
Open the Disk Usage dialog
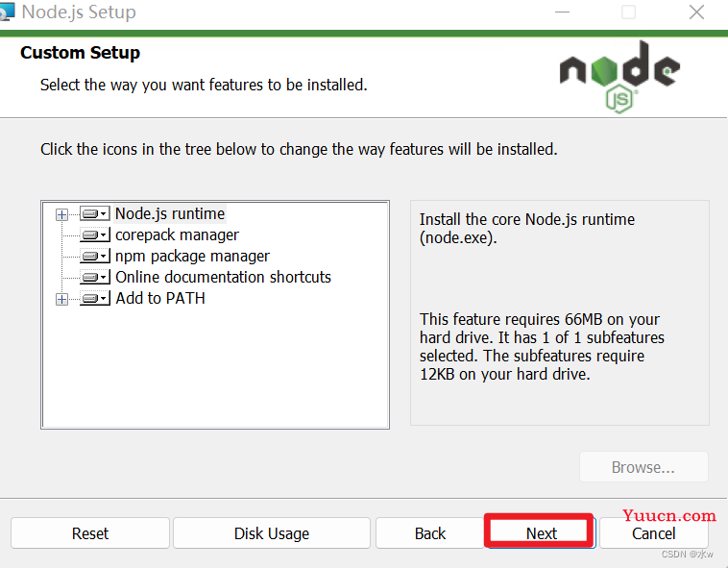coord(272,533)
